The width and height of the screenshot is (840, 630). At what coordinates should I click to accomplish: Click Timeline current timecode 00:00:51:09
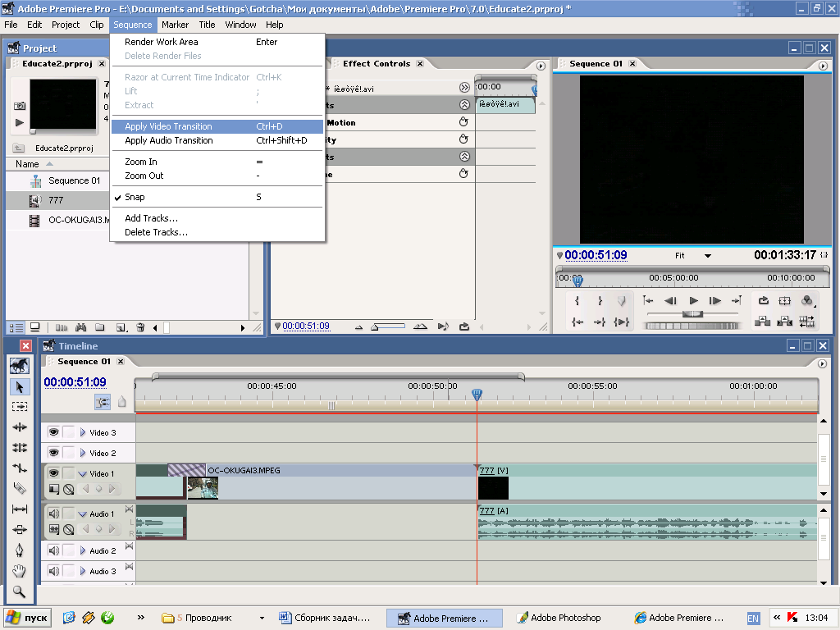[x=75, y=382]
